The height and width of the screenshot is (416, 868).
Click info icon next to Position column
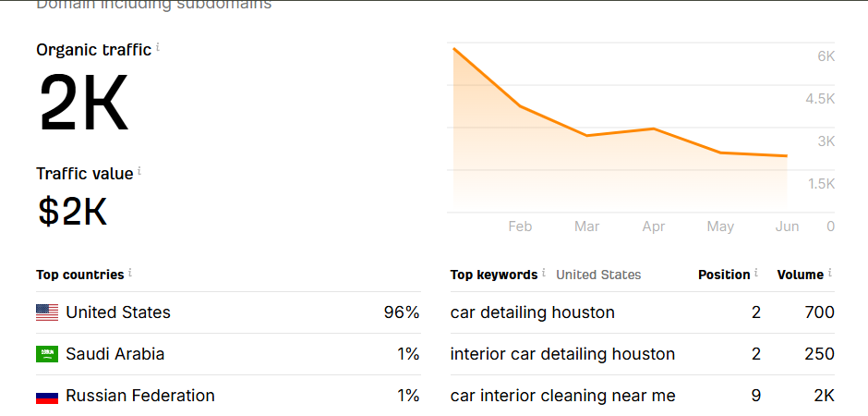pos(756,273)
